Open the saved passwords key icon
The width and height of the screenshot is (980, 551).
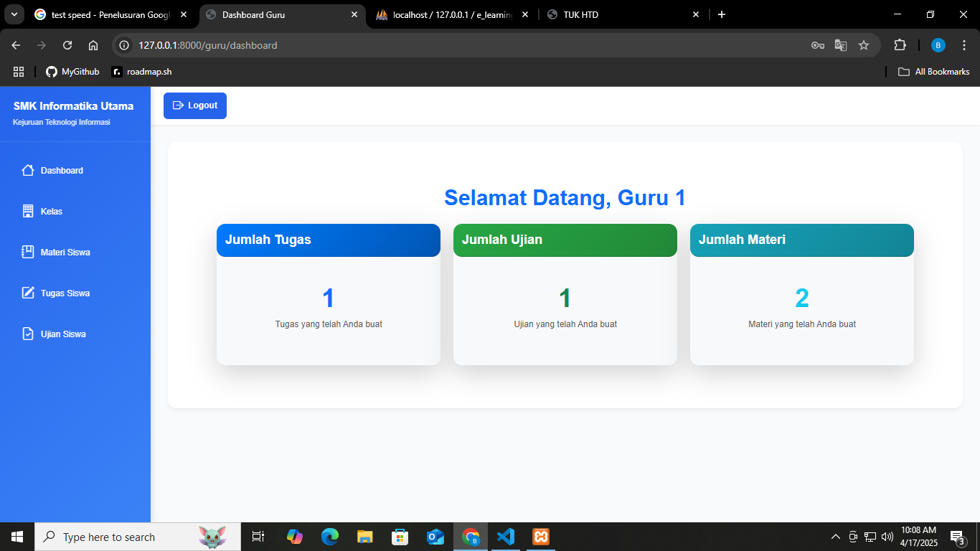click(x=817, y=45)
